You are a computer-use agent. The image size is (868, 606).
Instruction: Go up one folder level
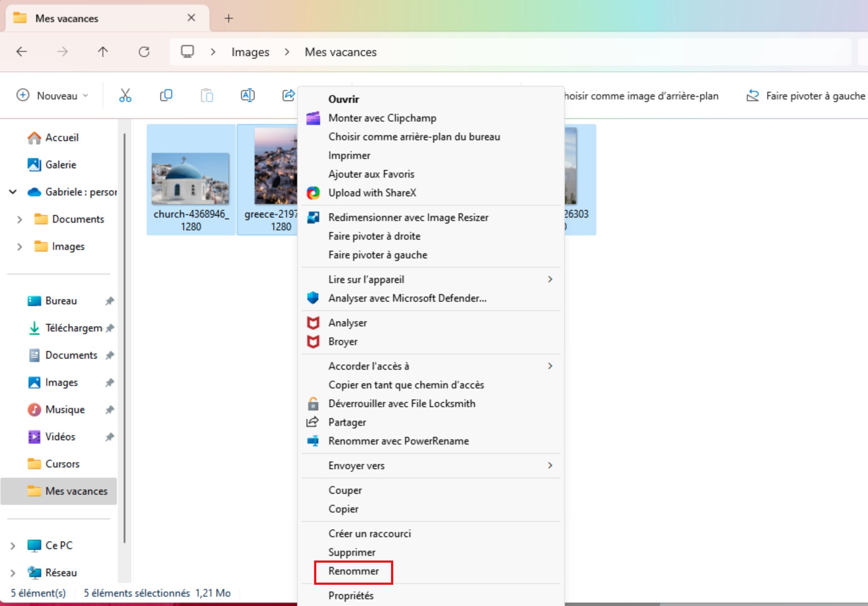click(x=103, y=52)
